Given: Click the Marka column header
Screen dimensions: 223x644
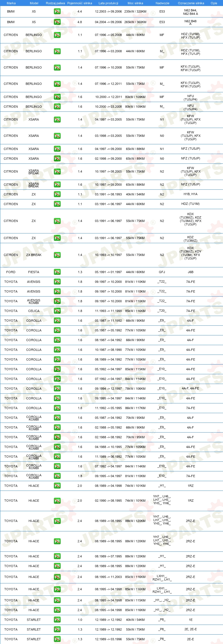Looking at the screenshot, I should tap(11, 3).
